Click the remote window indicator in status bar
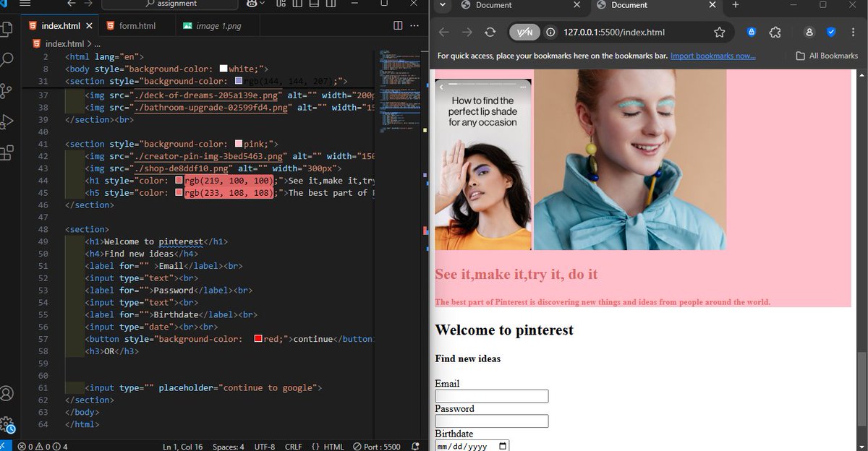The width and height of the screenshot is (868, 451). tap(6, 446)
